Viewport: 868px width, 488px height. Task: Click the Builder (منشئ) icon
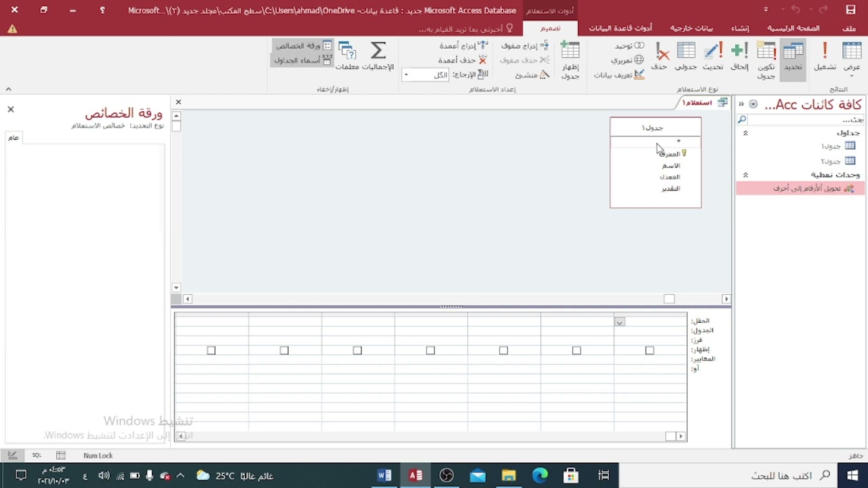[x=532, y=75]
